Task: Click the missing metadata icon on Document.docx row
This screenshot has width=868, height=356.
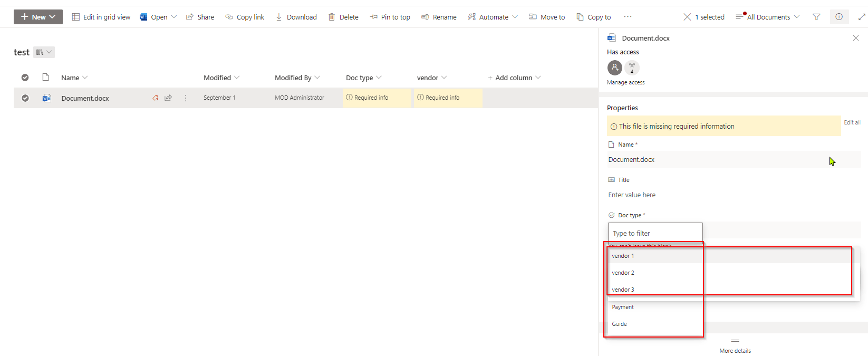Action: tap(155, 98)
